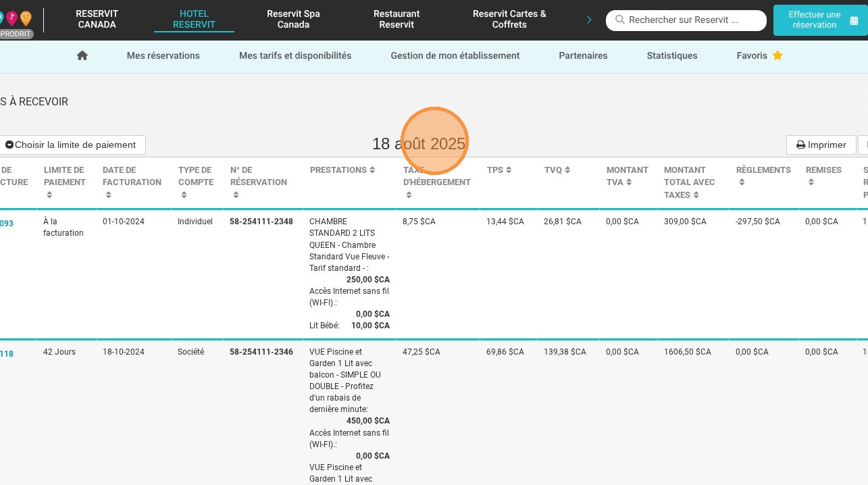Open the Favoris menu

coord(759,55)
